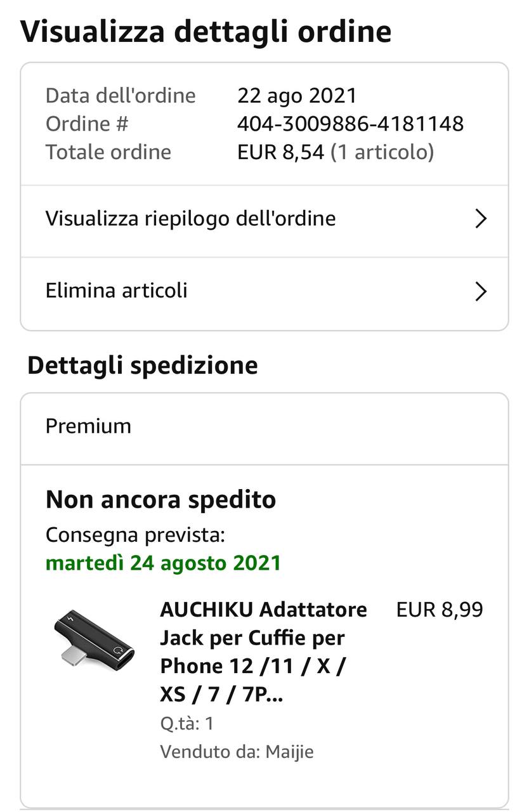Click the order total EUR 8,54
The image size is (529, 812).
click(x=280, y=152)
